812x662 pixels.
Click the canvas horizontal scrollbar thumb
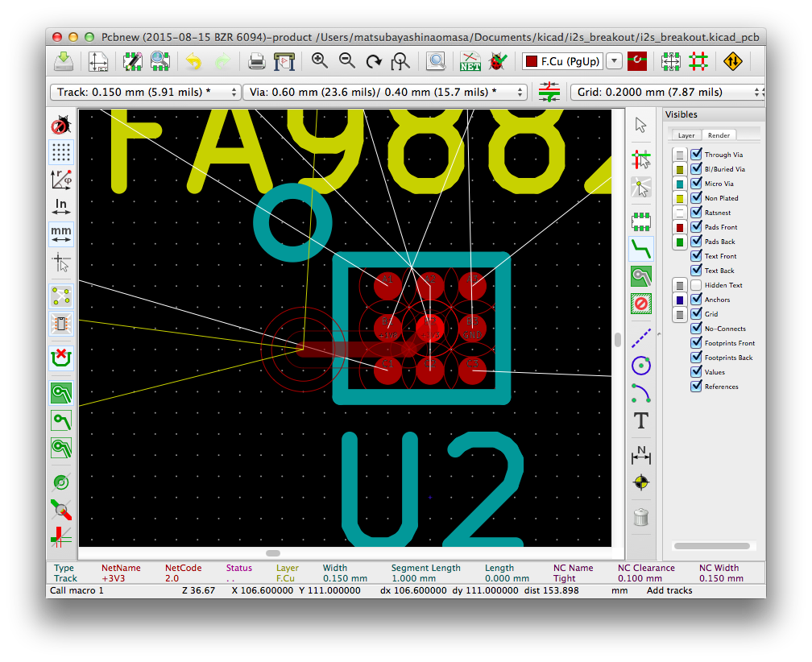pos(273,552)
